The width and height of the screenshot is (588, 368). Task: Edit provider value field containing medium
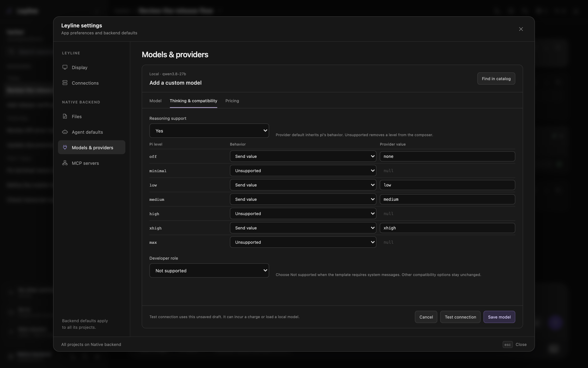click(x=447, y=199)
